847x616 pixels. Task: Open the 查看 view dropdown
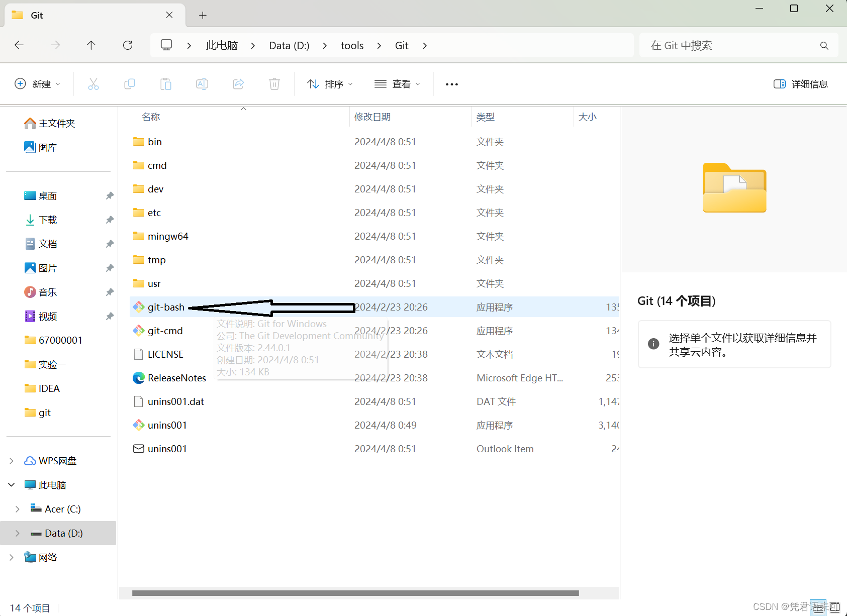[x=397, y=84]
